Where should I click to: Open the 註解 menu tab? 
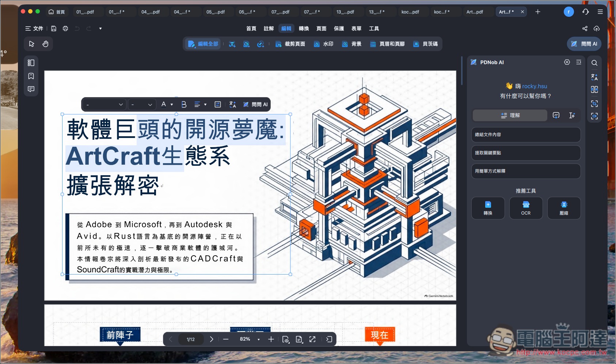[269, 28]
